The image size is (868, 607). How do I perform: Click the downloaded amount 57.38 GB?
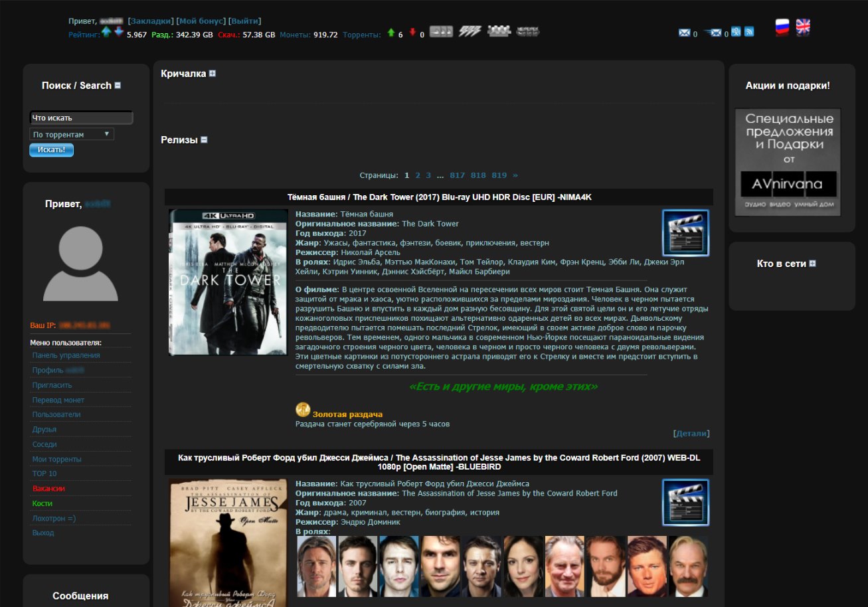[x=259, y=35]
